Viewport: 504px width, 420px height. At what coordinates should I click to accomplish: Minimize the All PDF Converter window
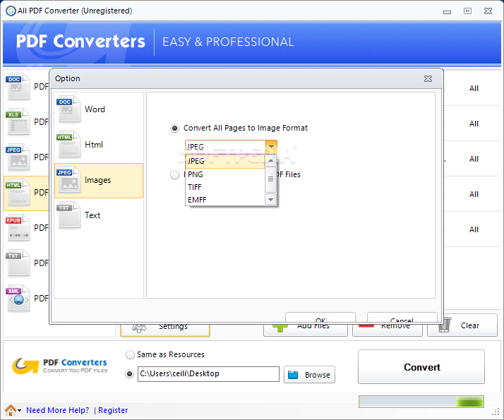447,12
